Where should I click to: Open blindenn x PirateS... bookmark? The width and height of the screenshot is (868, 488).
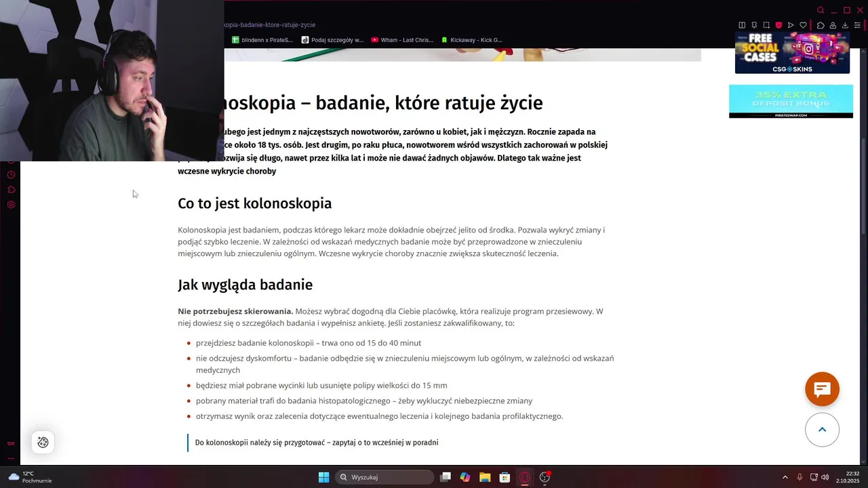point(262,40)
